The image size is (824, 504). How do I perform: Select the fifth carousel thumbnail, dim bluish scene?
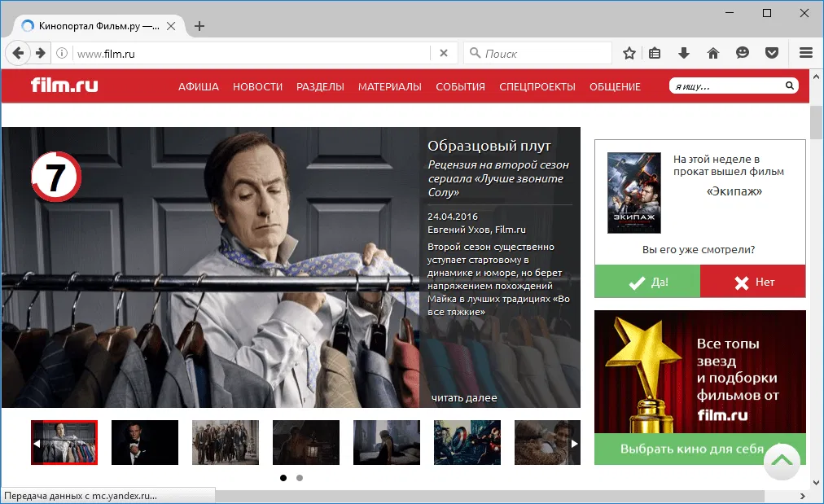[386, 442]
